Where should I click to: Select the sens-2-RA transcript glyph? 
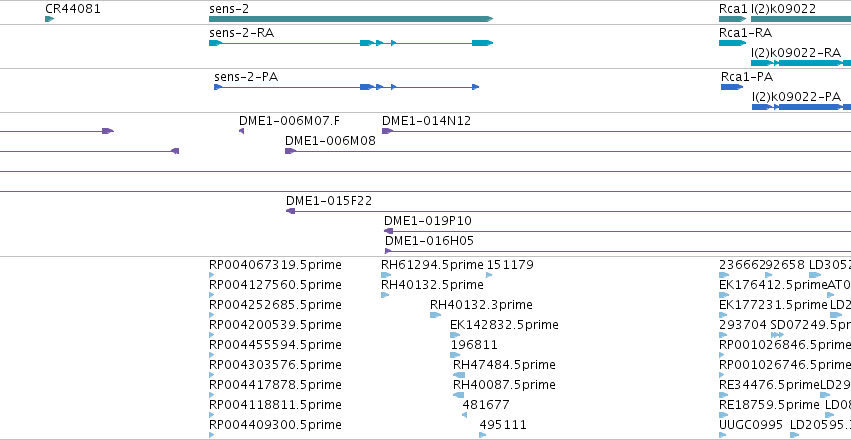(351, 43)
